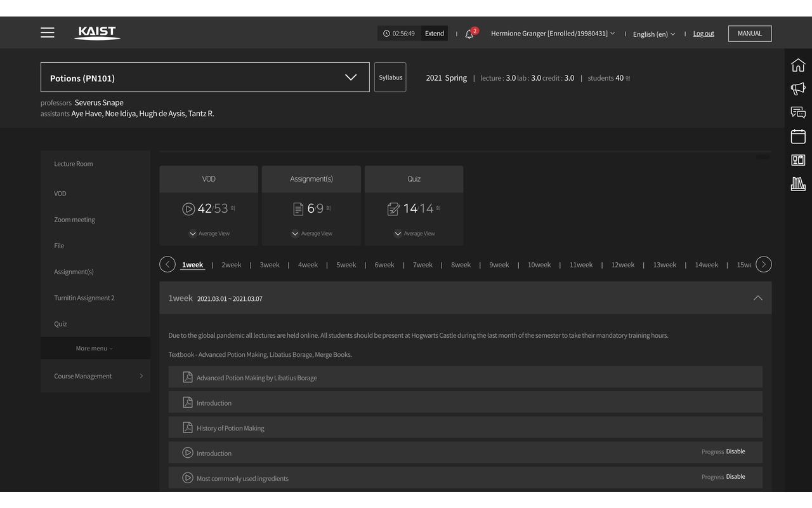
Task: Click Progress Disable on Most commonly used ingredients
Action: tap(723, 477)
